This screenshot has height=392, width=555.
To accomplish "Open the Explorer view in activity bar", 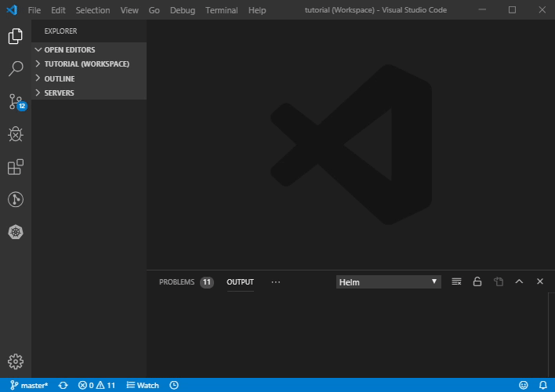I will click(x=15, y=36).
